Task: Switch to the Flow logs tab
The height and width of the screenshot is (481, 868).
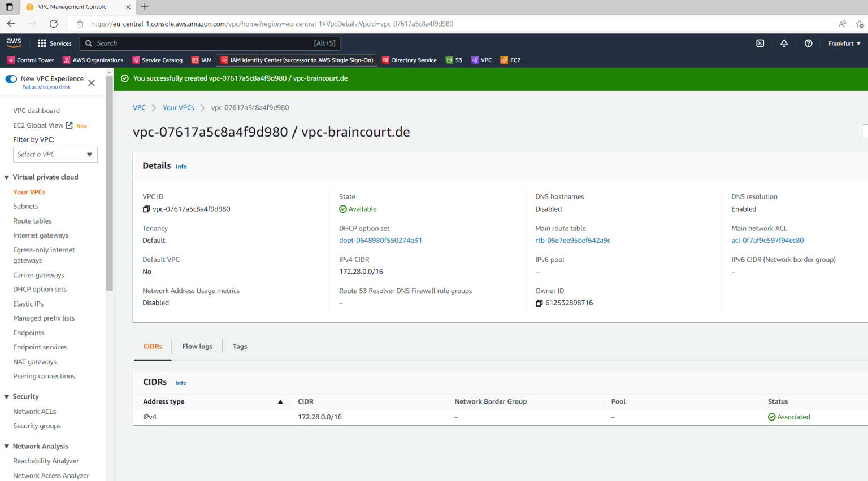Action: click(197, 346)
